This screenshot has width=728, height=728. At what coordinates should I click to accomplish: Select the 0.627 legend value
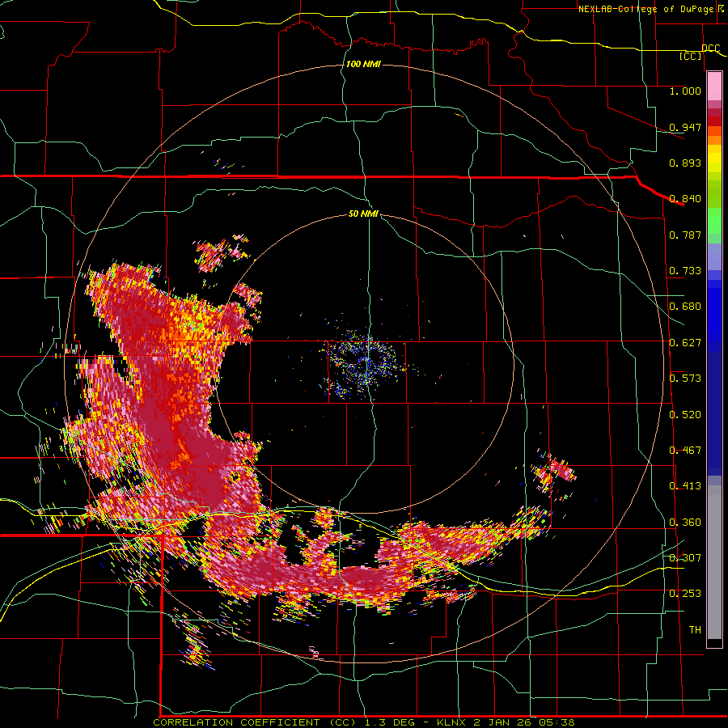point(685,343)
